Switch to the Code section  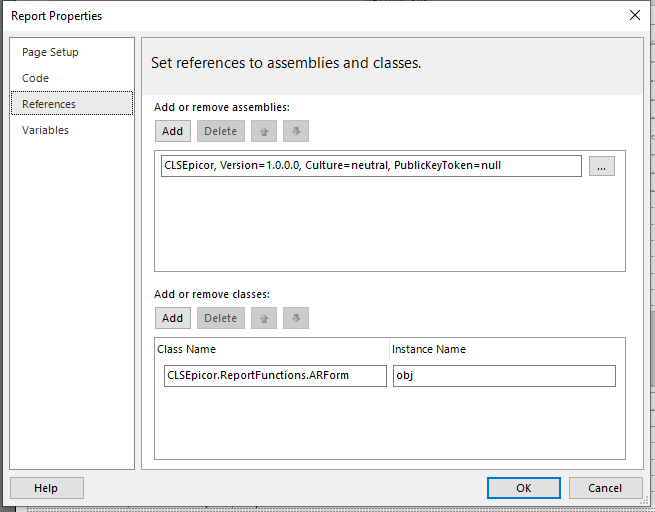coord(36,78)
